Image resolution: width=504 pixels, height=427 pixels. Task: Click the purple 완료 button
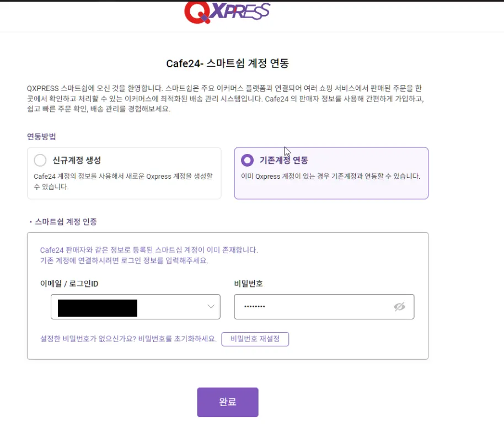tap(228, 402)
